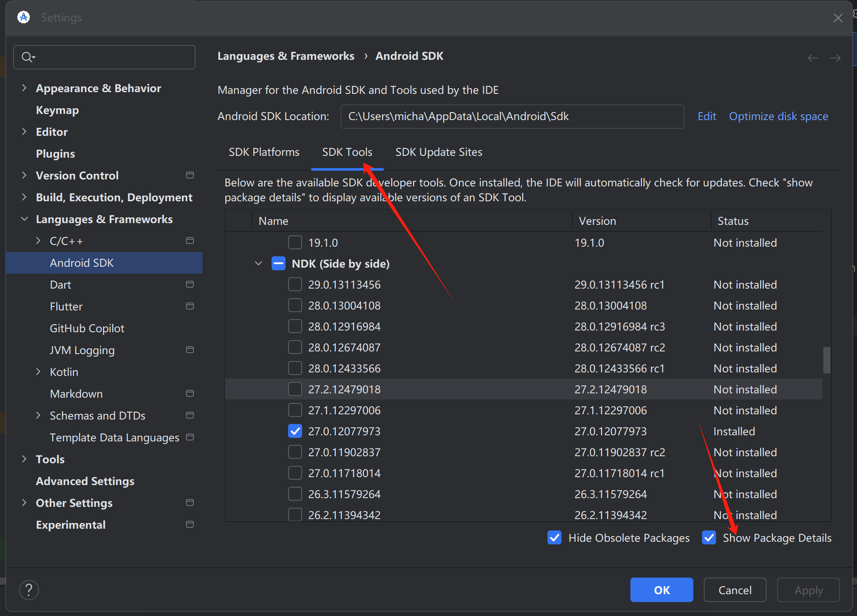Click the OK button
The image size is (857, 616).
[661, 590]
